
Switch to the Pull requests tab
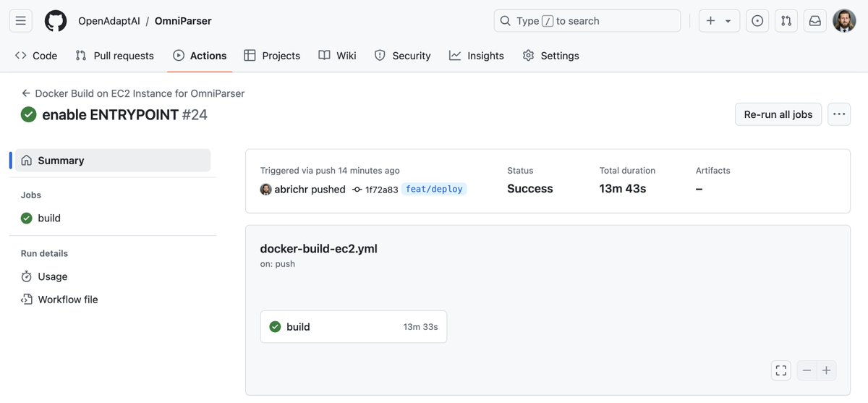pyautogui.click(x=115, y=56)
